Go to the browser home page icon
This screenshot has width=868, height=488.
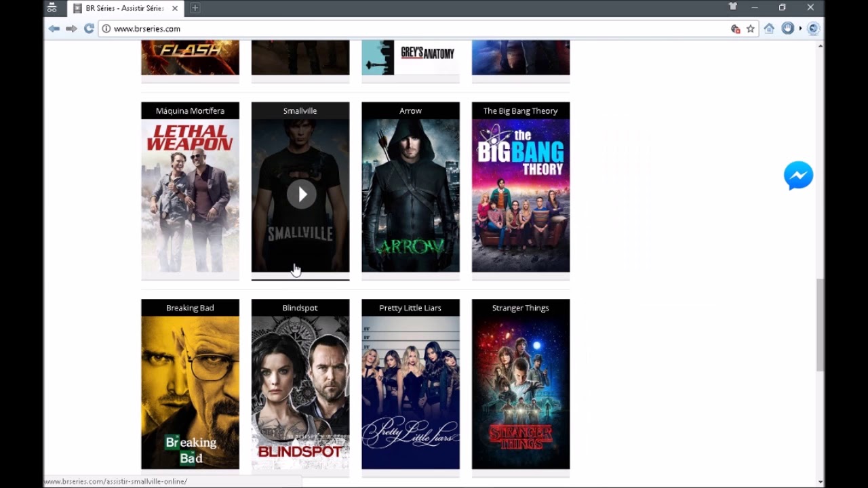pos(769,28)
